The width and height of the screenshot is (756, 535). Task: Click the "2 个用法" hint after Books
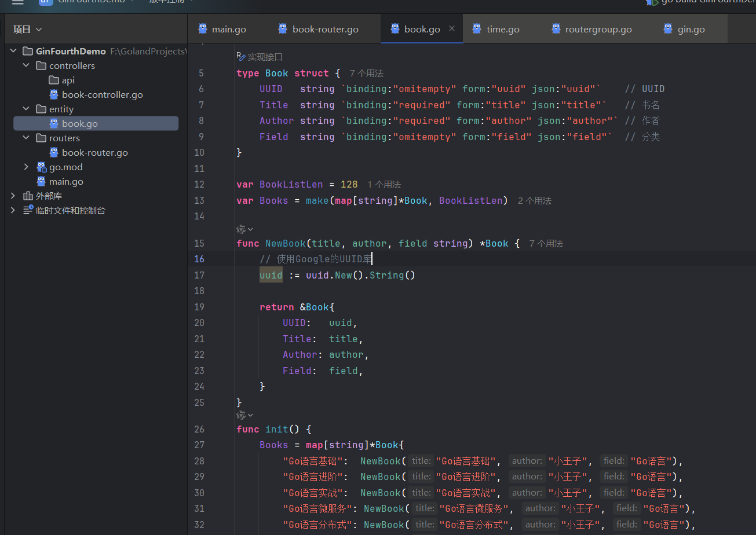click(534, 201)
